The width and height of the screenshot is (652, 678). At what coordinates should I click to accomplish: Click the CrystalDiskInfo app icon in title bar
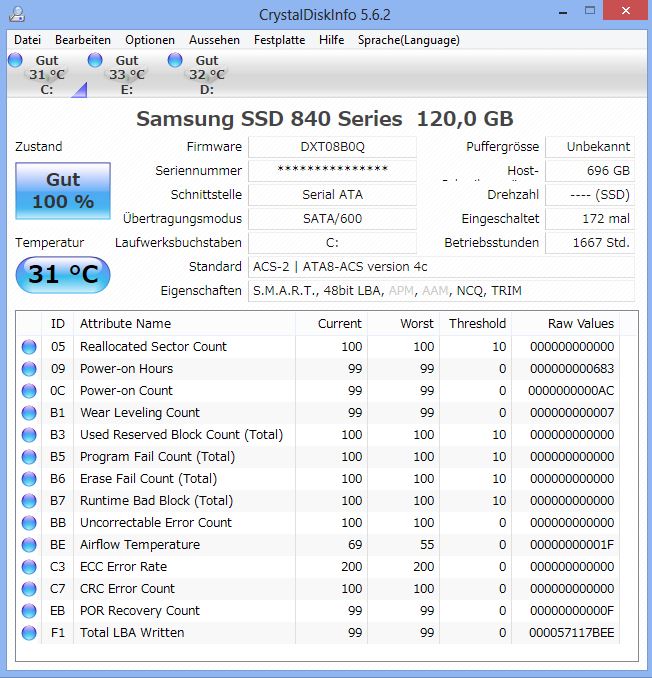[17, 14]
